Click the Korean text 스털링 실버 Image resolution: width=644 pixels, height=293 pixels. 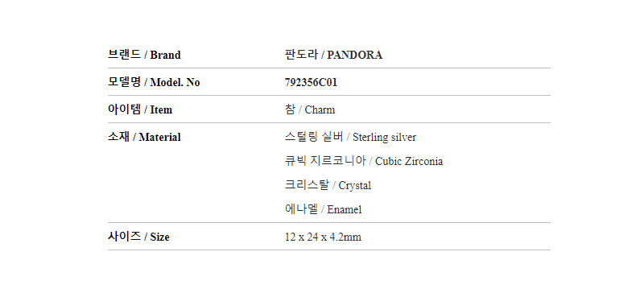314,137
